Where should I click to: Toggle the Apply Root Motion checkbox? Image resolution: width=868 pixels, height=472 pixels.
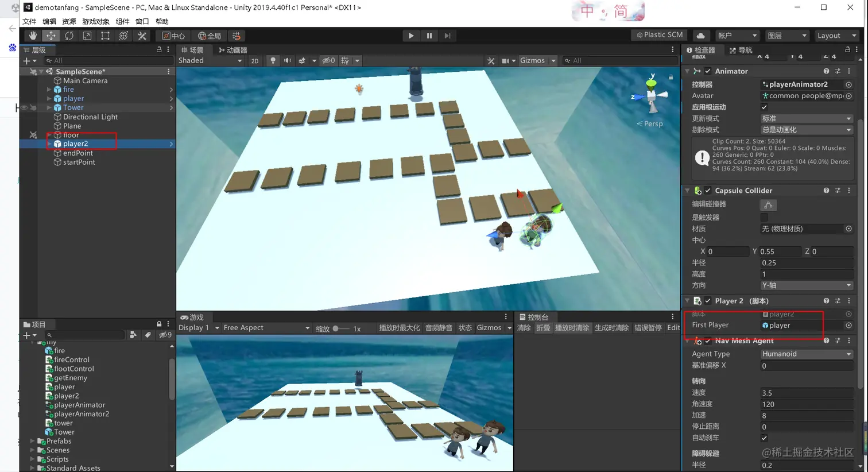click(764, 107)
